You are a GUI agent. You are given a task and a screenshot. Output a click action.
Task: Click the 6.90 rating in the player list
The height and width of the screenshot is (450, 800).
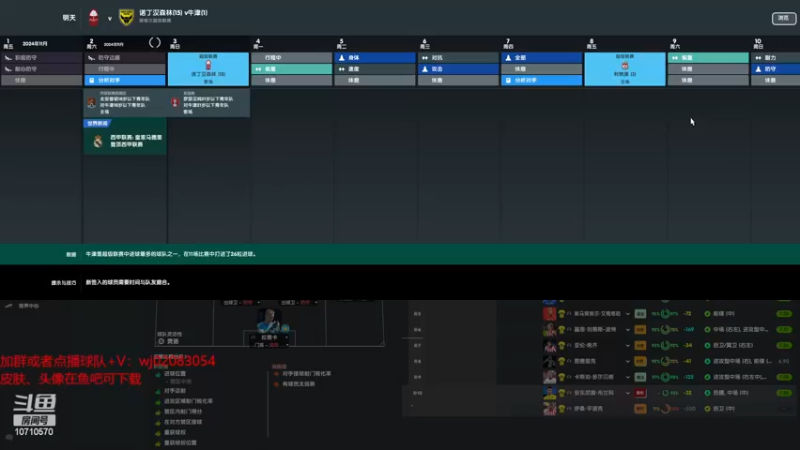[784, 361]
